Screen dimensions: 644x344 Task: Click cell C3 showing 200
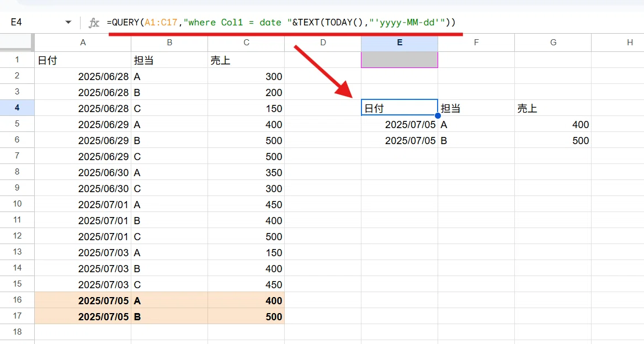247,92
